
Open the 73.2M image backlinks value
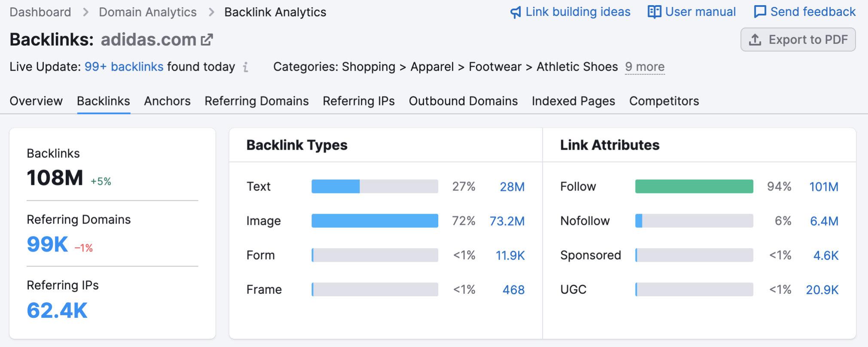tap(507, 221)
